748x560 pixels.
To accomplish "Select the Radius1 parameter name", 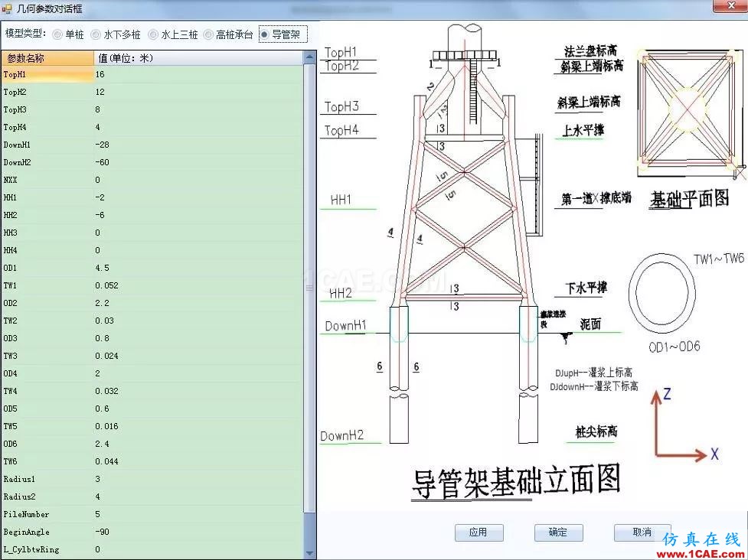I will (47, 479).
